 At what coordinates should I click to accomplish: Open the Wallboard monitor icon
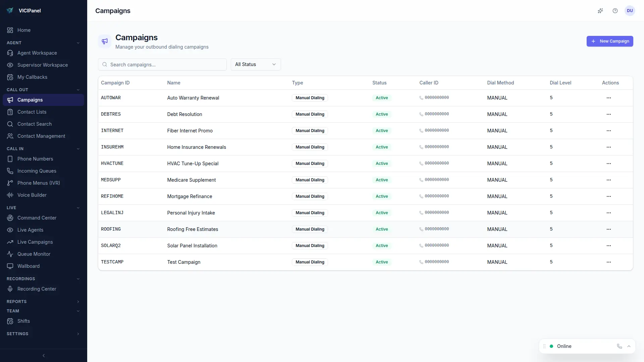[10, 266]
